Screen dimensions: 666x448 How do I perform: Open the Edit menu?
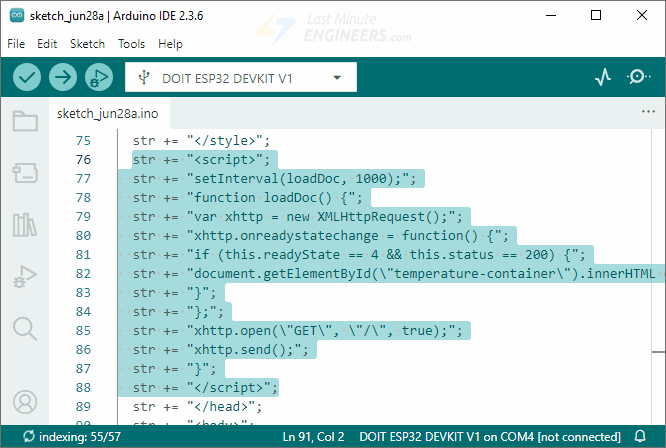click(47, 44)
